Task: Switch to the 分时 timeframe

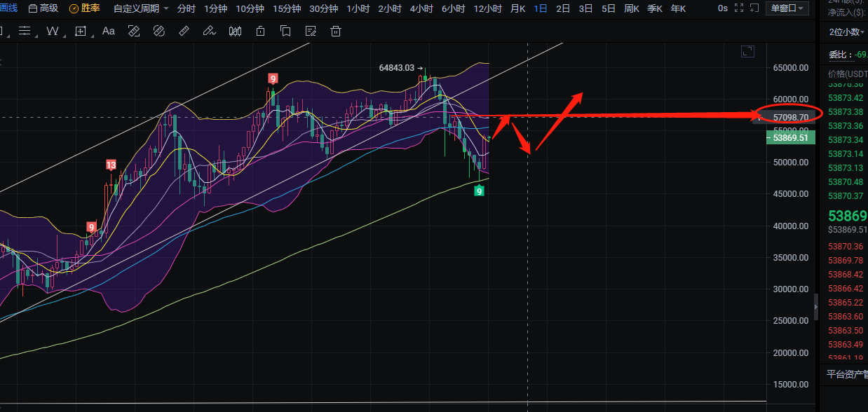Action: (187, 8)
